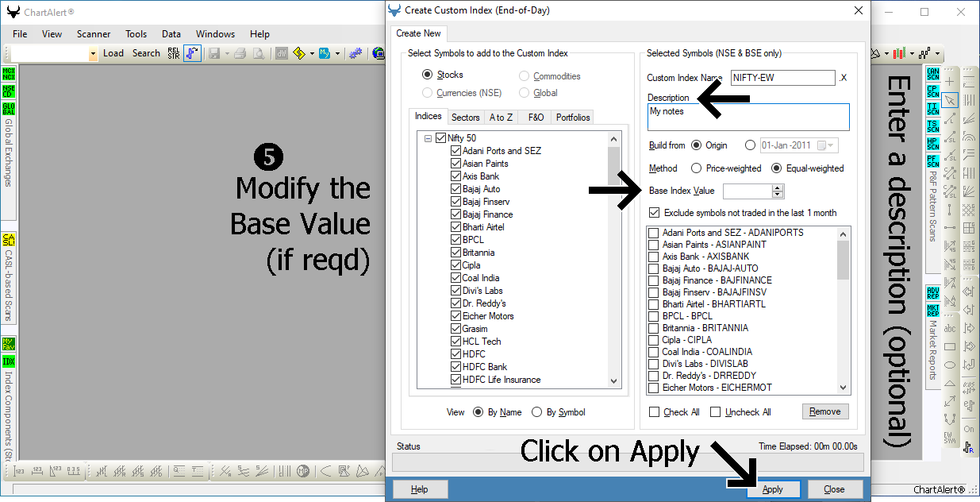The image size is (980, 502).
Task: Click the Search toolbar button
Action: 146,53
